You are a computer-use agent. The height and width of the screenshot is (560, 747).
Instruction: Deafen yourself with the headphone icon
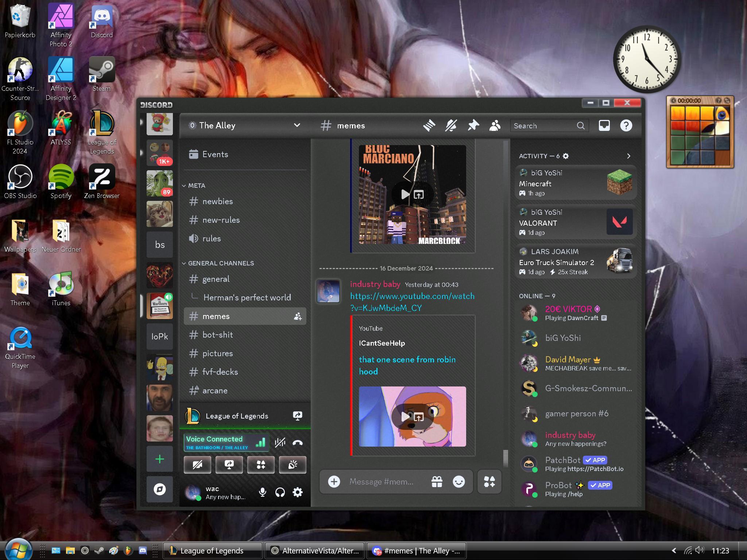point(280,493)
